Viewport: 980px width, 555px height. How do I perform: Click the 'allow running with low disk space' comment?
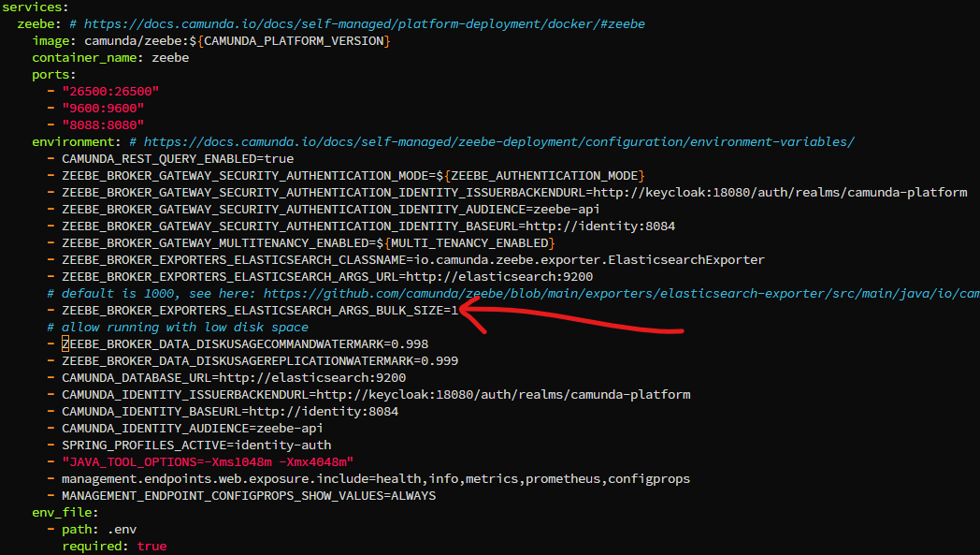coord(178,328)
